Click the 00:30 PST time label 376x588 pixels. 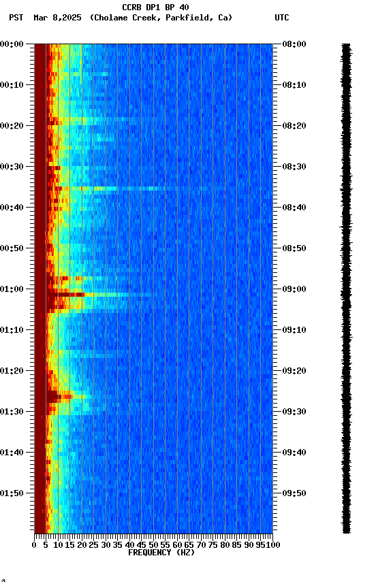[12, 167]
